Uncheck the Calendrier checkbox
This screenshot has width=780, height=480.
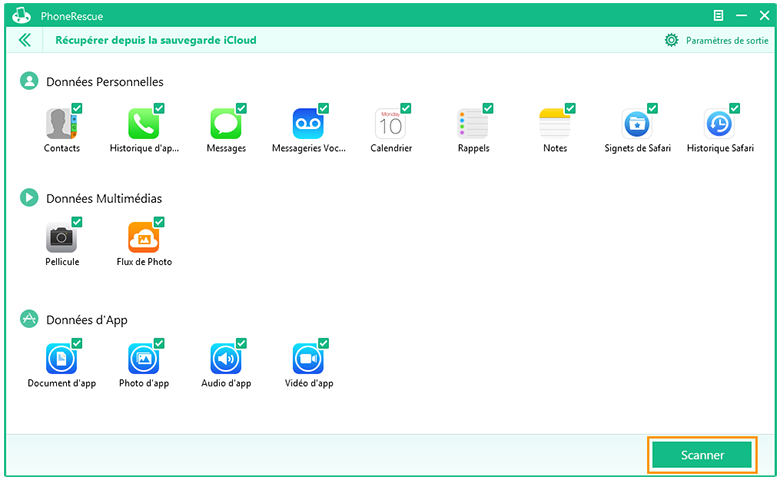pos(406,108)
